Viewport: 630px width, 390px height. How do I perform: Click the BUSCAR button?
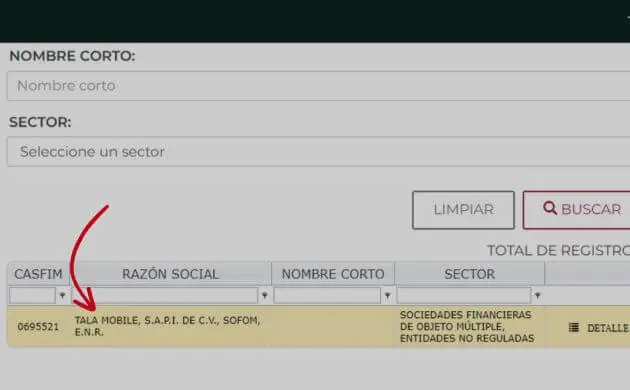tap(577, 210)
